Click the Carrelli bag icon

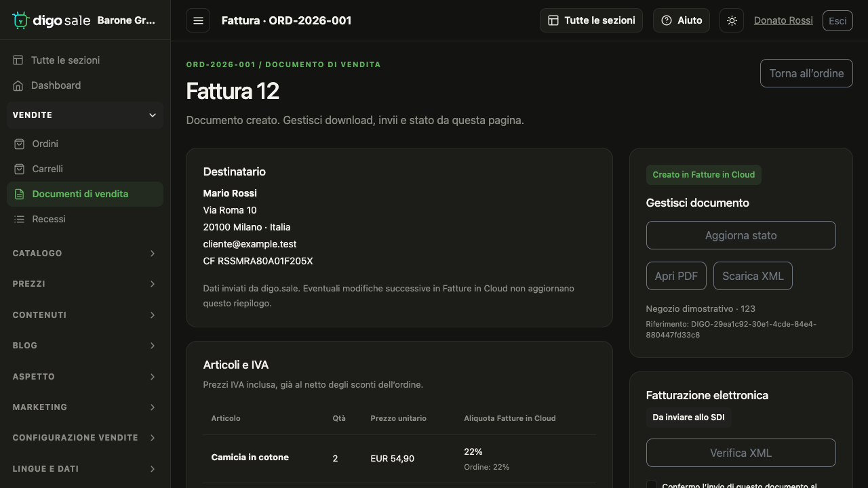click(x=19, y=169)
